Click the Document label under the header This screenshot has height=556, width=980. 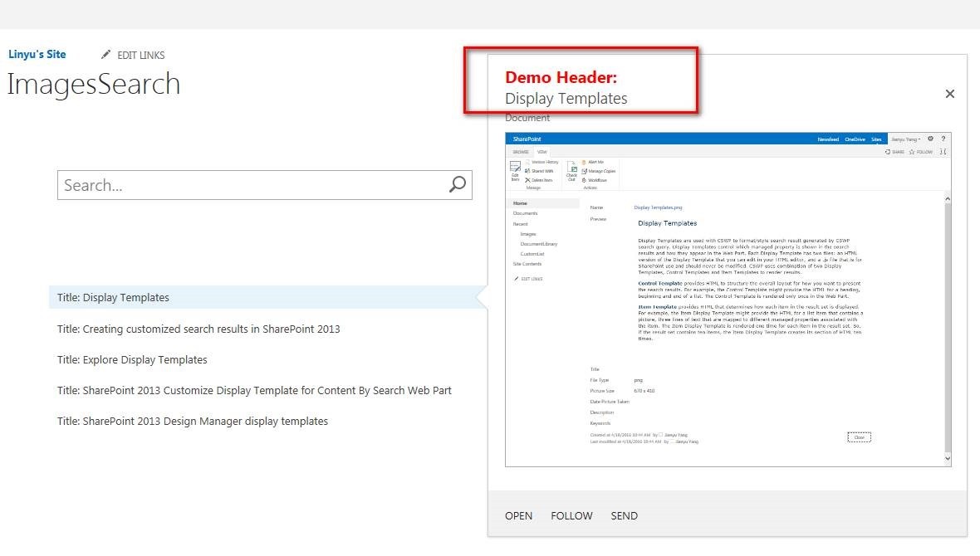(527, 118)
